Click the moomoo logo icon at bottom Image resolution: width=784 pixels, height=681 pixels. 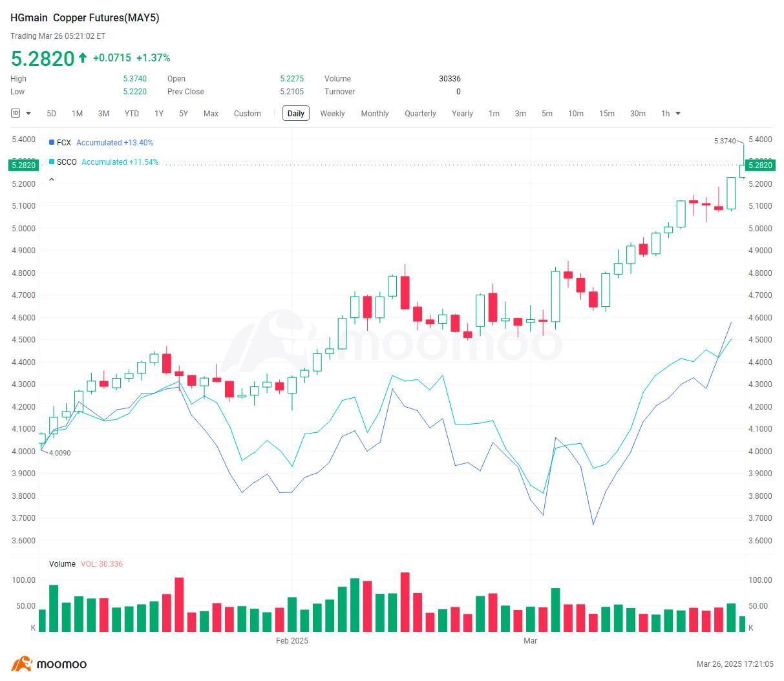pyautogui.click(x=21, y=664)
